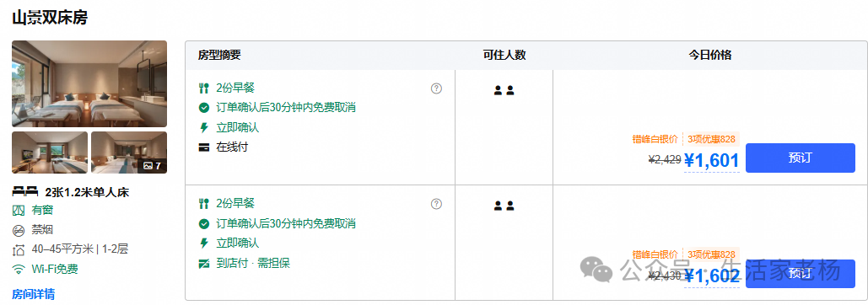Click the Wi-Fi icon beside Wi-Fi免费
The image size is (868, 305).
pos(19,270)
